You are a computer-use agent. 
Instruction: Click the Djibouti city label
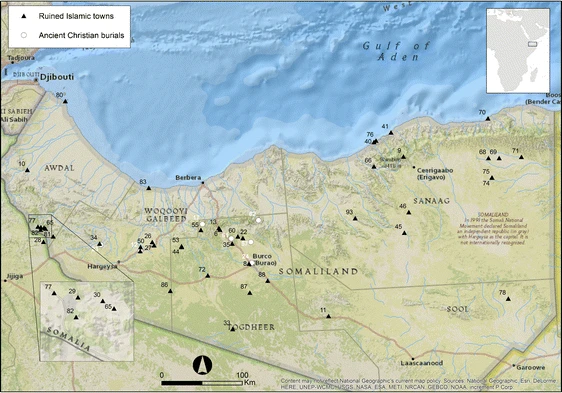[57, 77]
